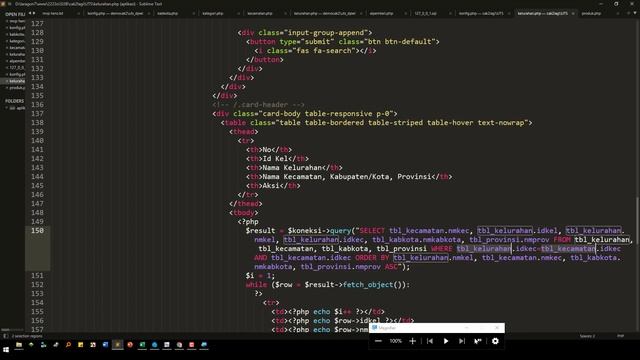Close the kecamatan.php tab
640x360 pixels.
click(285, 13)
